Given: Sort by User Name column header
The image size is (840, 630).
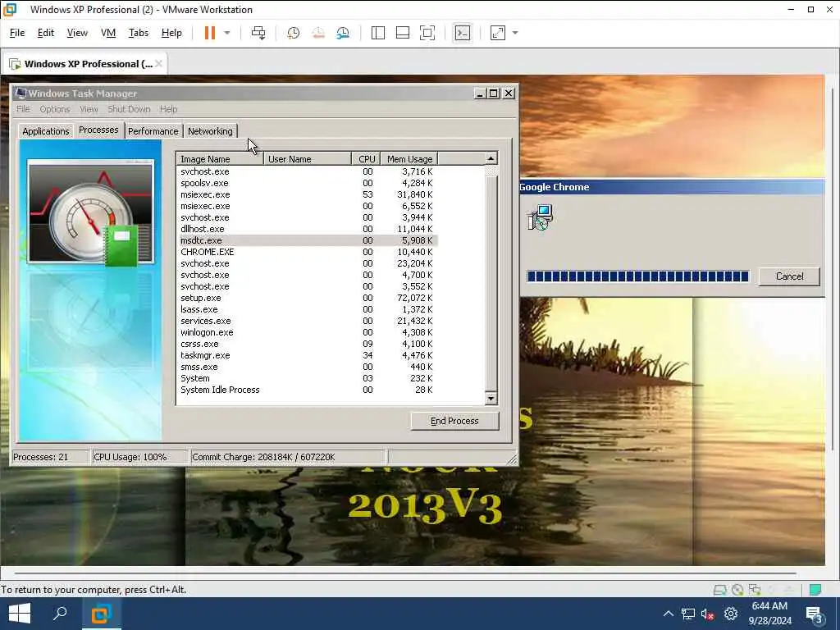Looking at the screenshot, I should [x=308, y=159].
